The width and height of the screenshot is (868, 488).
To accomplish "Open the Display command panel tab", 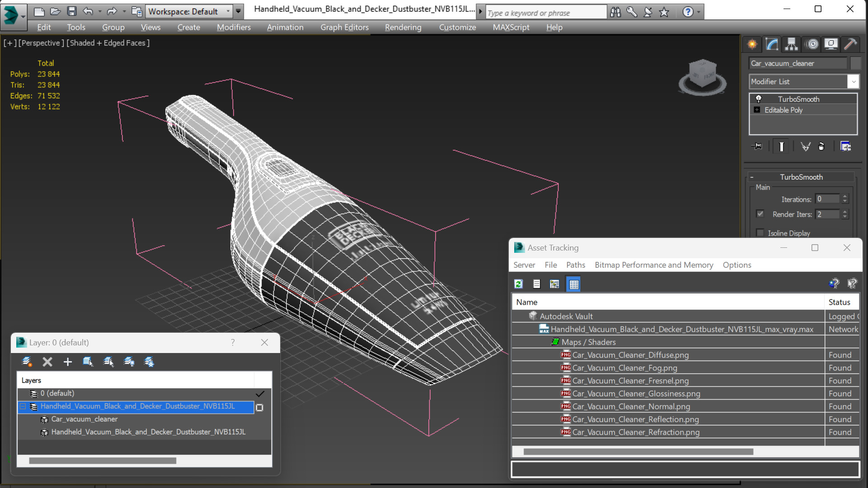I will [x=831, y=44].
